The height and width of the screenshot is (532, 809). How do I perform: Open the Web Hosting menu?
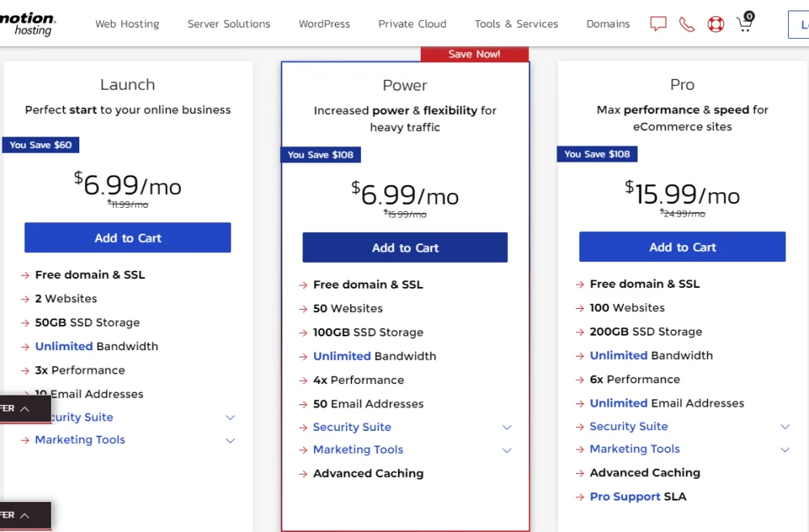(127, 24)
